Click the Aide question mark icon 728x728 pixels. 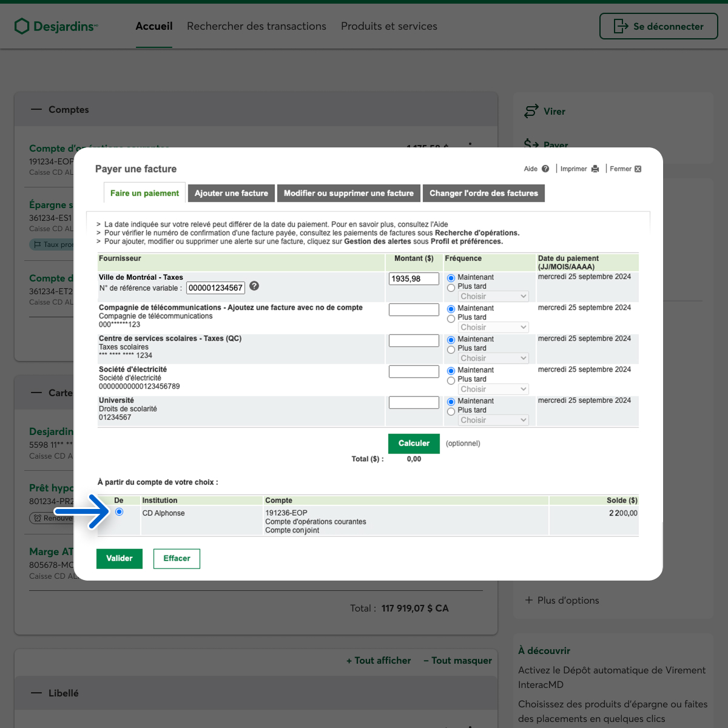[x=545, y=169]
